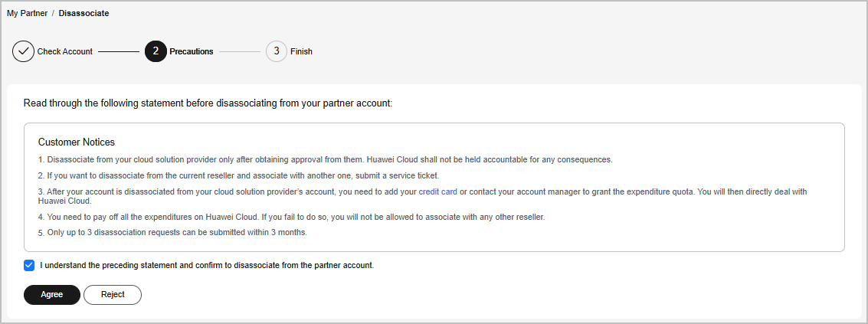Select the Precautions step label
The image size is (868, 324).
tap(192, 51)
